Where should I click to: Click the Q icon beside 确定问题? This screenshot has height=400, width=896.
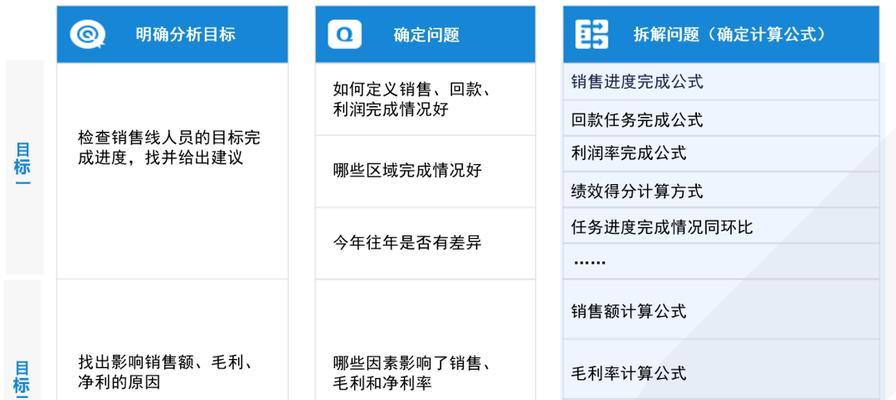click(345, 34)
